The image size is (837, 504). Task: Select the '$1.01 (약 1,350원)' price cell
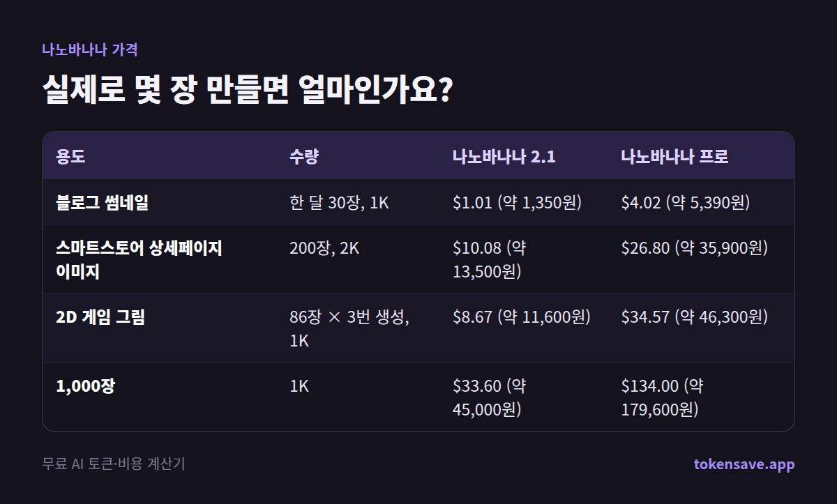(x=517, y=203)
